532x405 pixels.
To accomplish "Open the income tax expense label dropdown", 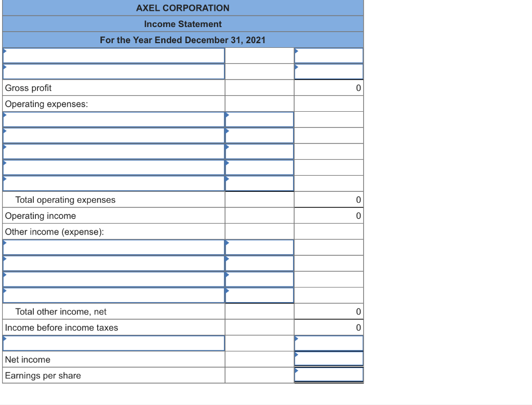I will click(113, 343).
